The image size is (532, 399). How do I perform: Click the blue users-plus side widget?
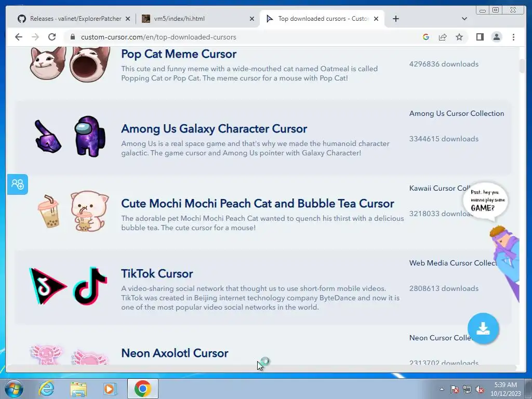18,184
